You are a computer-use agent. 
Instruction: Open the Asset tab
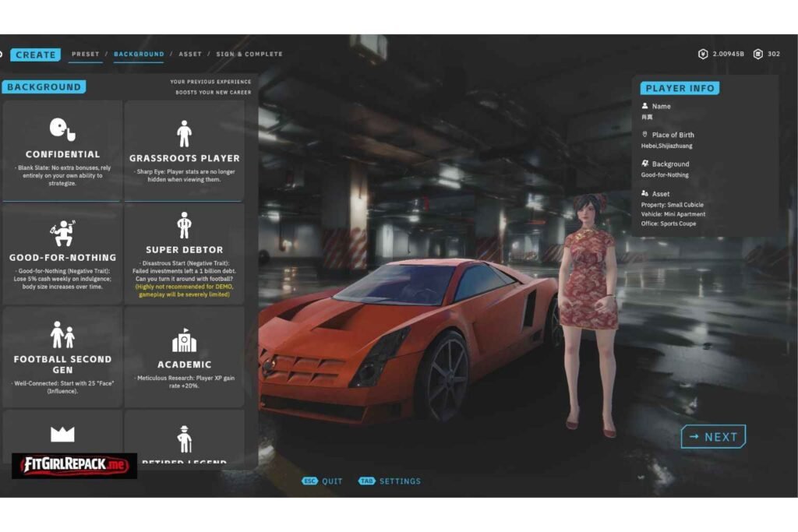pyautogui.click(x=190, y=55)
